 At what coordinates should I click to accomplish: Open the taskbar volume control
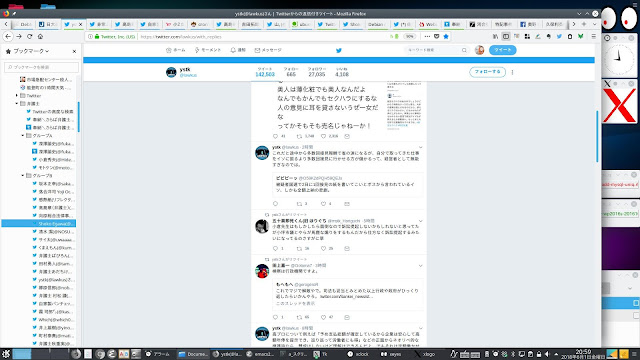coord(547,354)
